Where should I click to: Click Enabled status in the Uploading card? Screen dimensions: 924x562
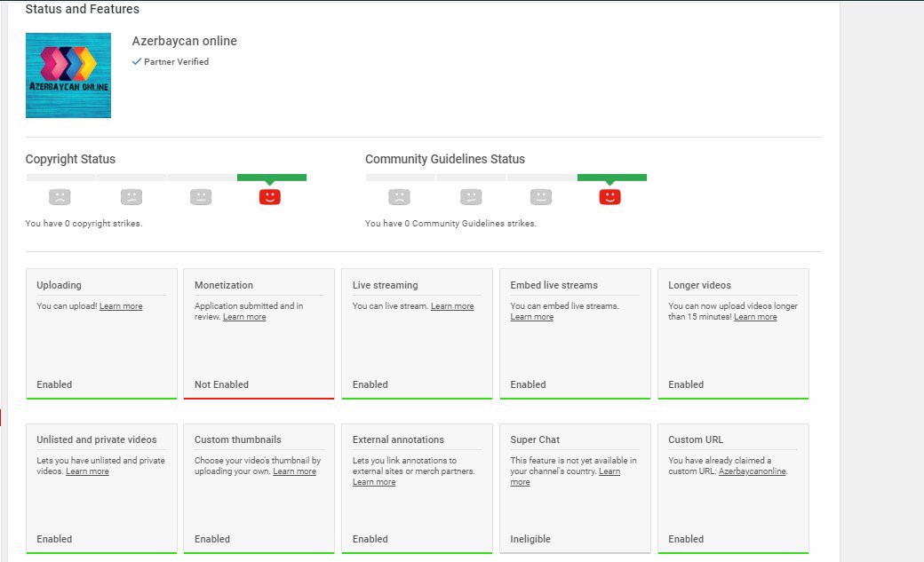click(54, 384)
